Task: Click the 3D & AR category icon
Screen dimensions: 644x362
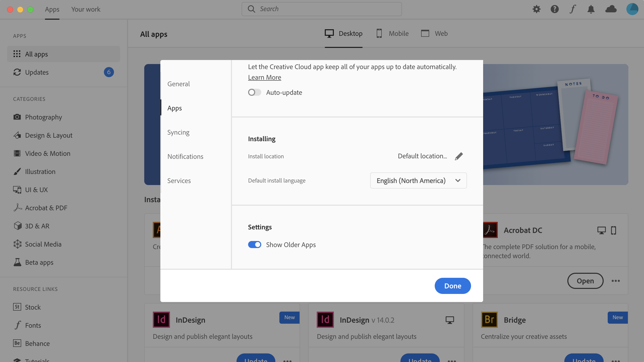Action: (16, 225)
